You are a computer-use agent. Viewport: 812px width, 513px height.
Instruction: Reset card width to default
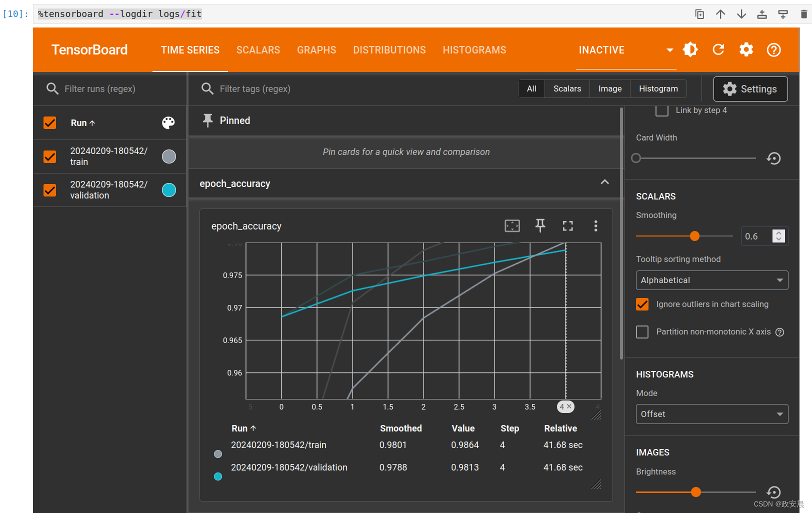click(x=773, y=158)
